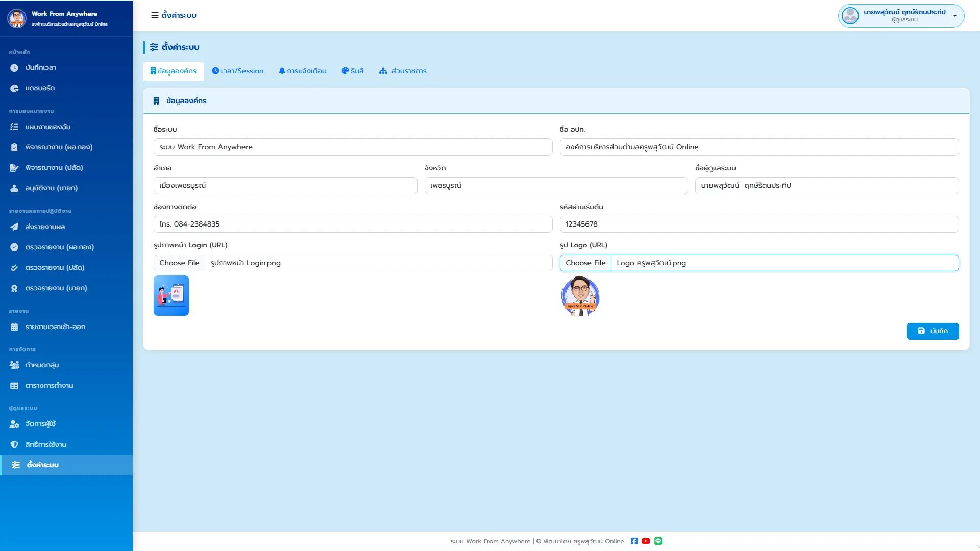This screenshot has width=980, height=551.
Task: Open the YouTube icon in footer
Action: tap(646, 541)
